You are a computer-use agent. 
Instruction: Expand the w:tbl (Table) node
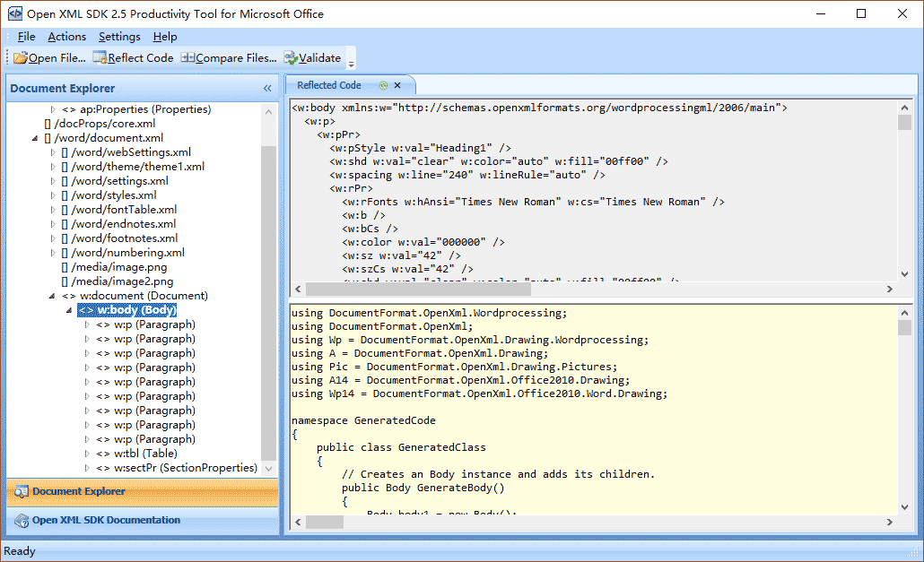[87, 454]
